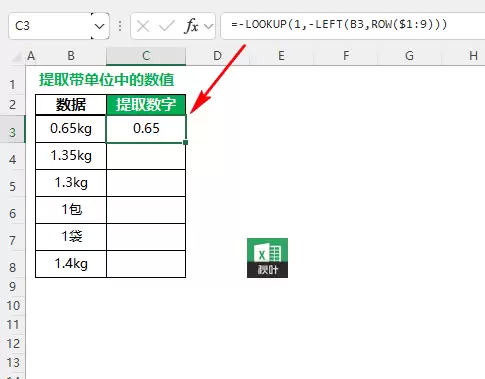The image size is (485, 379).
Task: Select row 9 header
Action: [x=12, y=287]
